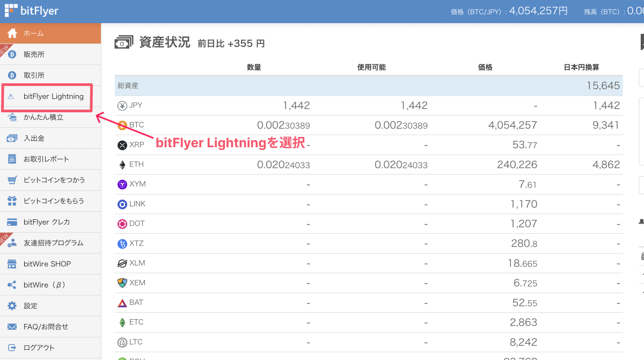Open 設定 settings link

50,306
